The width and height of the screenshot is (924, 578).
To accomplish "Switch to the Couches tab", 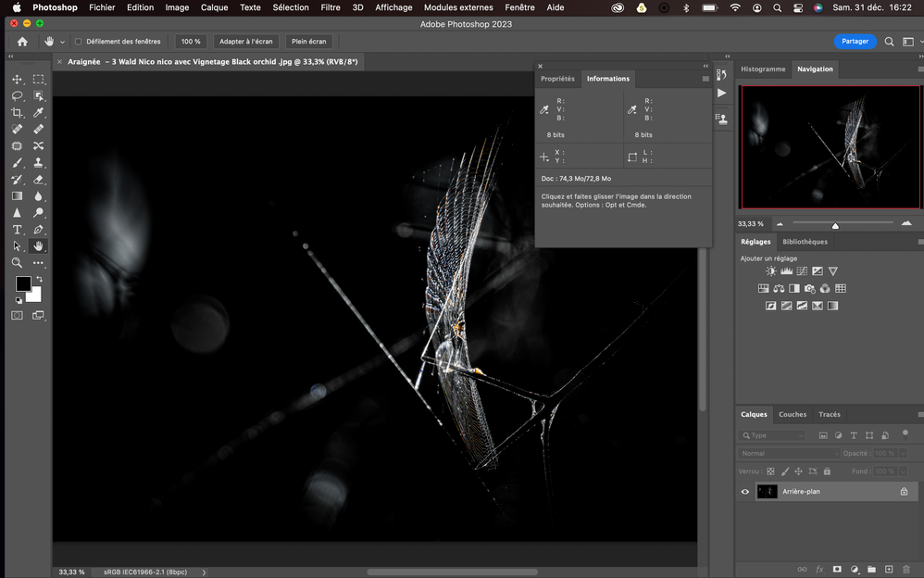I will pos(792,414).
